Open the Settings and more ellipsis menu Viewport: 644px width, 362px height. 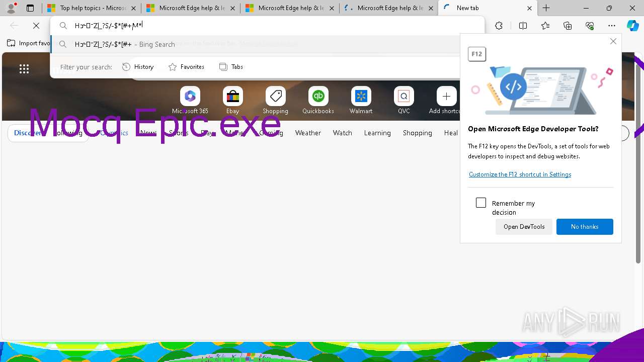point(612,26)
